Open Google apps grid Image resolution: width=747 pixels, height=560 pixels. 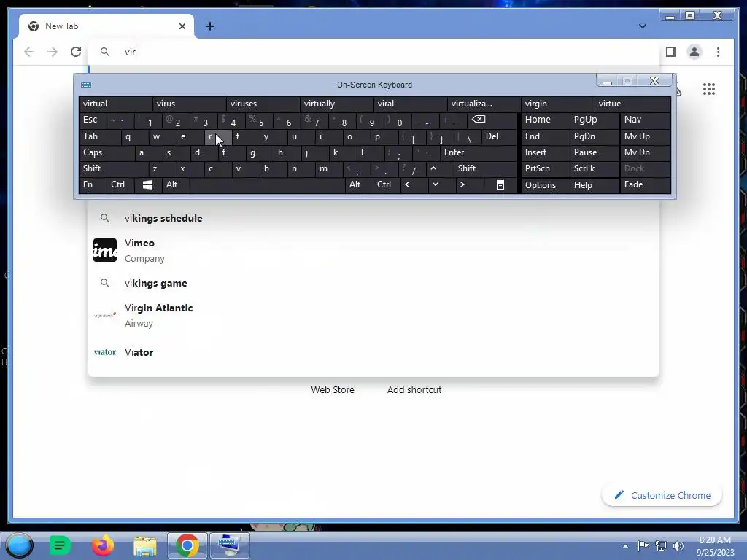[x=709, y=89]
